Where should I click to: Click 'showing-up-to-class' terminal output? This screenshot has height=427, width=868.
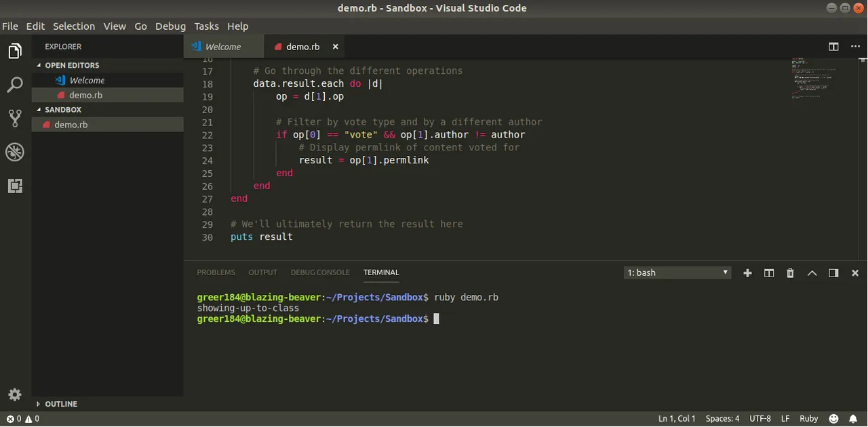tap(248, 308)
